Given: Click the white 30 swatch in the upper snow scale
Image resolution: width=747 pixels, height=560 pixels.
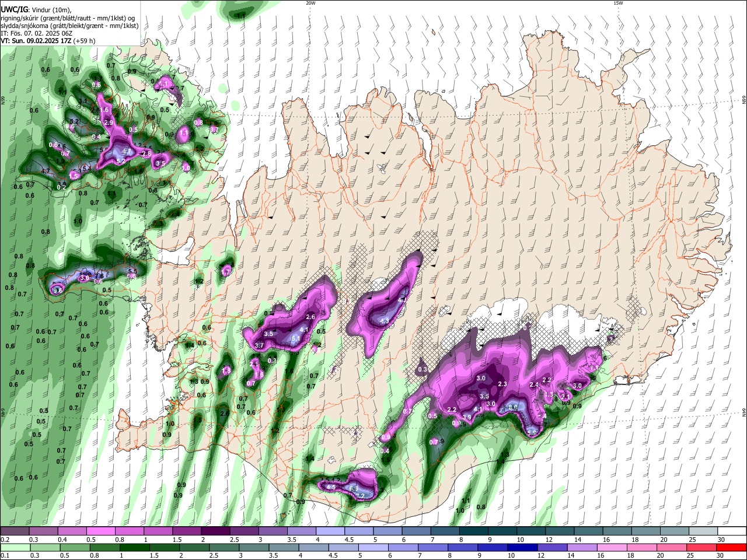Looking at the screenshot, I should [x=732, y=531].
